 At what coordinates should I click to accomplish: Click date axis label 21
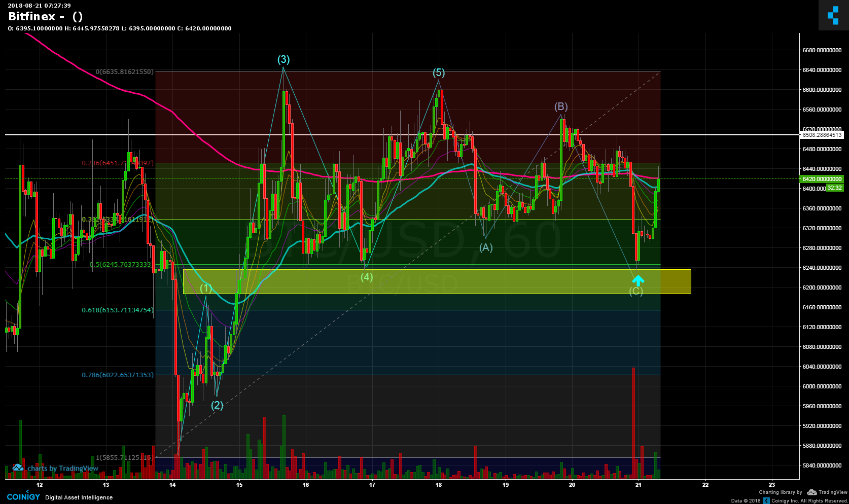click(639, 485)
